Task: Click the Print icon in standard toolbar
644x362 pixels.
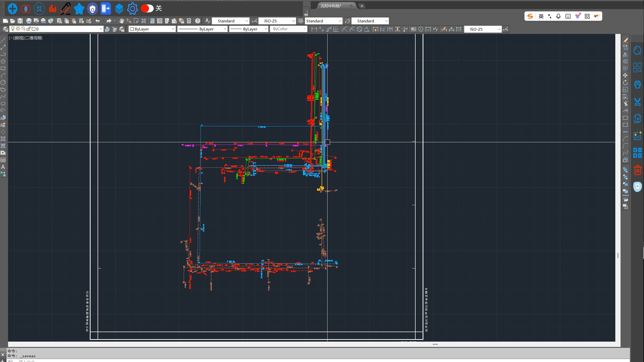Action: (x=29, y=21)
